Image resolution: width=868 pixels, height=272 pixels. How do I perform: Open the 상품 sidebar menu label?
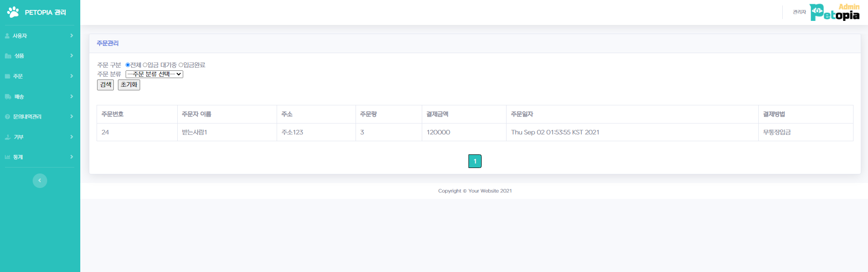[19, 56]
